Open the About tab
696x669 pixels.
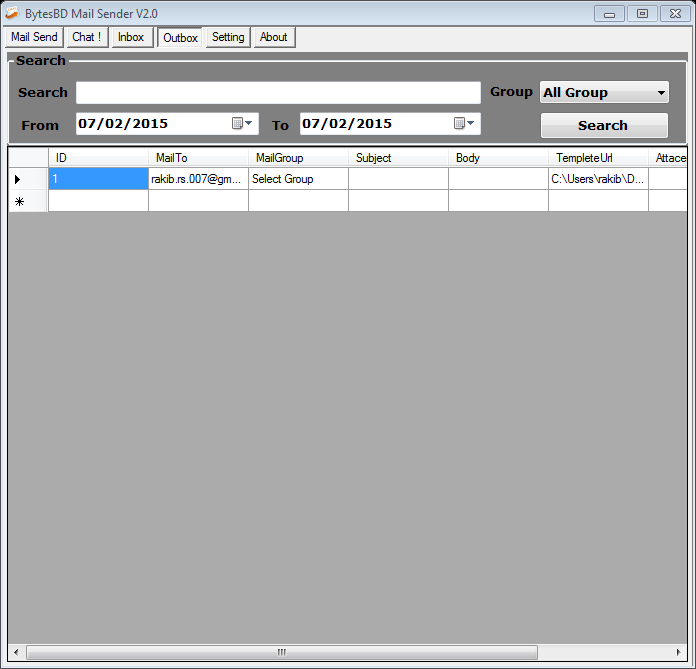click(274, 37)
